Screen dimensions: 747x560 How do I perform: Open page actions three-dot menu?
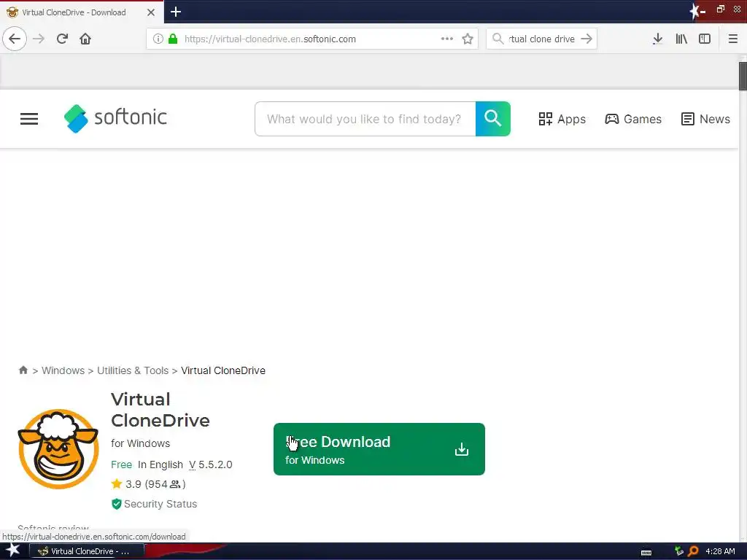pos(447,39)
